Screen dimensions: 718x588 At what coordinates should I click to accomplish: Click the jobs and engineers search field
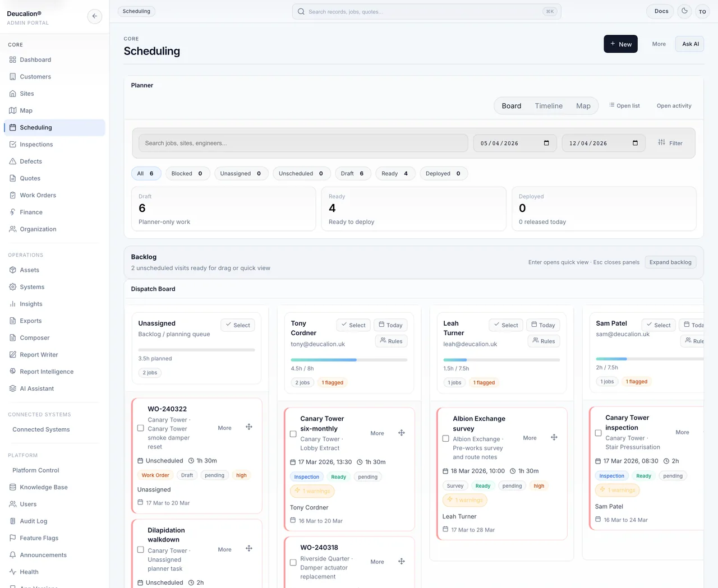point(303,143)
